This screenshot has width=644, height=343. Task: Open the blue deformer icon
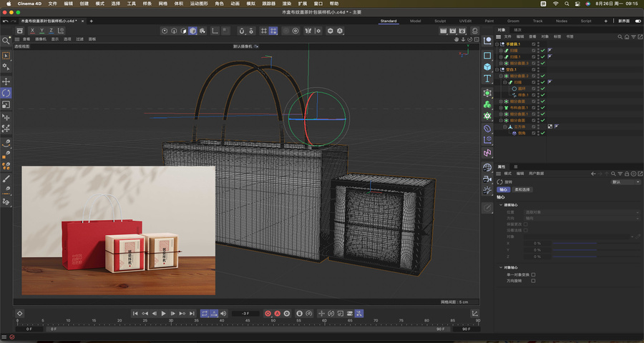[487, 129]
